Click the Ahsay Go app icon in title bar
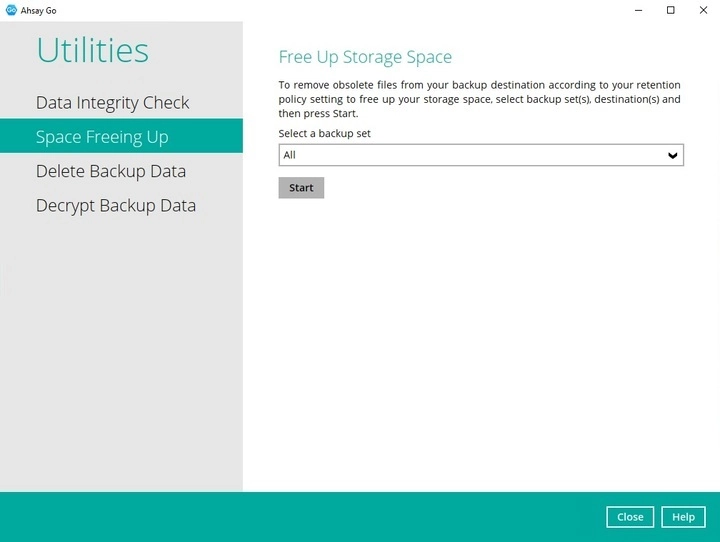Image resolution: width=720 pixels, height=542 pixels. tap(11, 10)
